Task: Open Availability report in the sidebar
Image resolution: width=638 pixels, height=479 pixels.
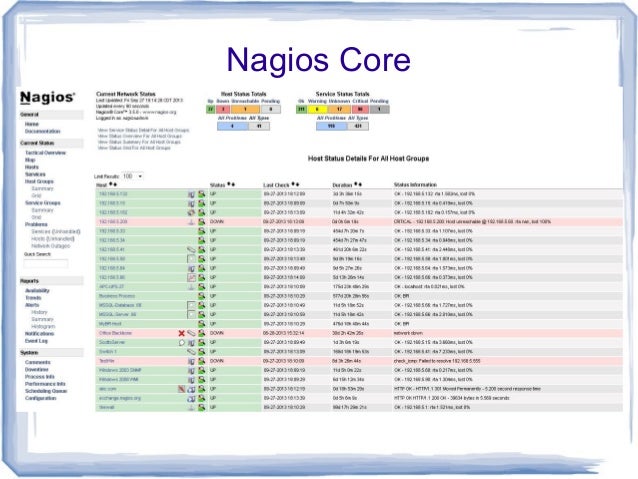Action: (x=37, y=291)
